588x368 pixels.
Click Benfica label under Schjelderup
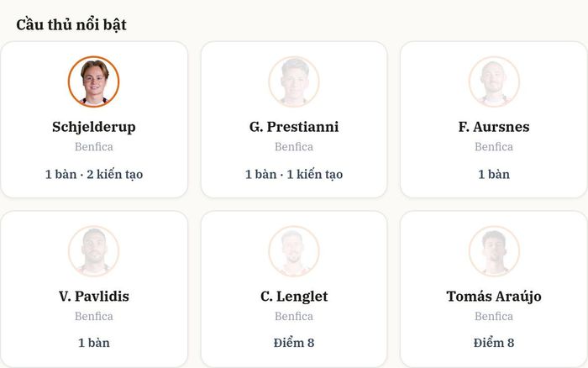click(x=94, y=147)
